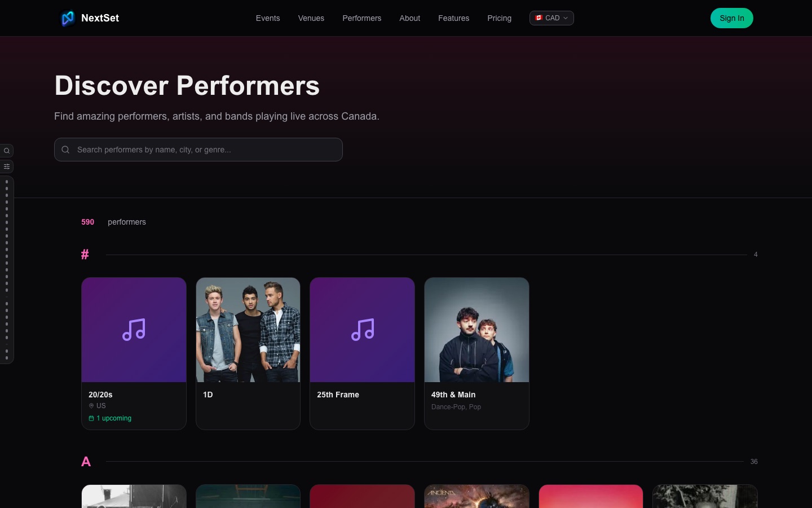Image resolution: width=812 pixels, height=508 pixels.
Task: Open the 20/20s performer card
Action: (134, 353)
